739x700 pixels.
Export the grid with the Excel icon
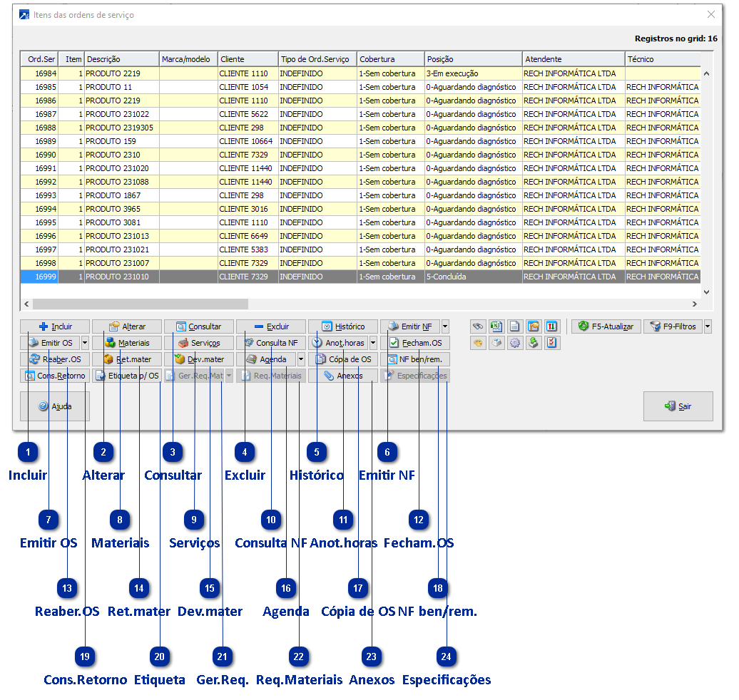click(496, 326)
